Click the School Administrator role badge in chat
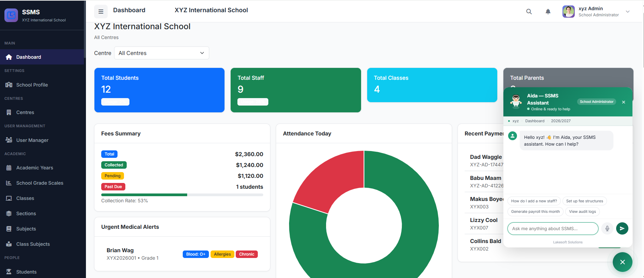The width and height of the screenshot is (644, 278). (596, 102)
